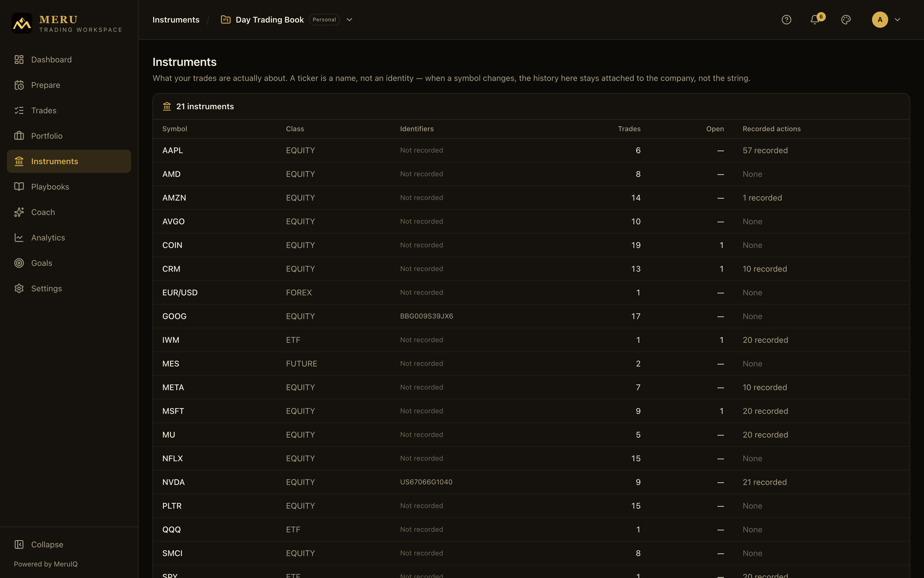Screen dimensions: 924x578
Task: Click the Goals target icon
Action: coord(19,263)
